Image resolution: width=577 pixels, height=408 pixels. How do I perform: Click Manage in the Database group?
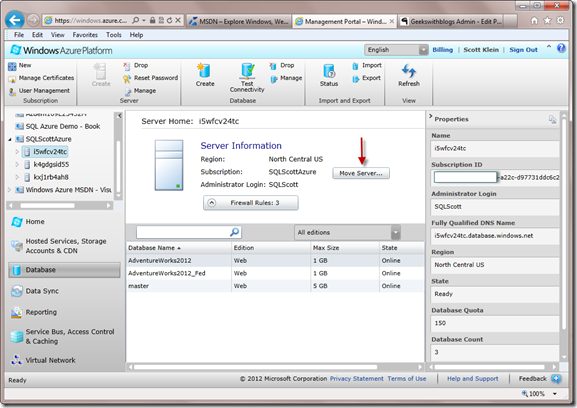[286, 78]
